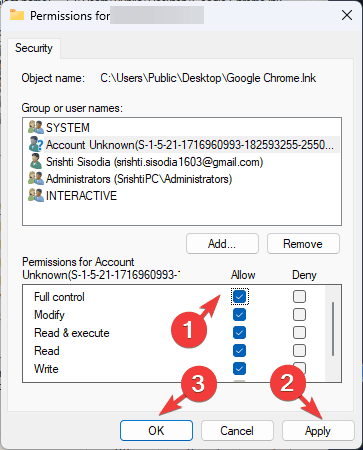Toggle Allow checkbox for Write
This screenshot has height=450, width=363.
coord(239,369)
